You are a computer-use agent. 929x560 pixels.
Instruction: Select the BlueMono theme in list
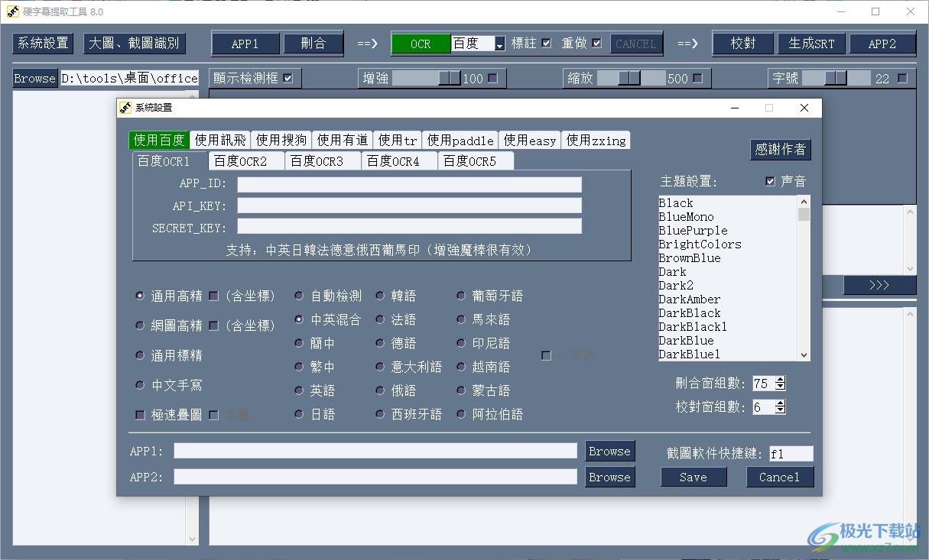[x=727, y=217]
